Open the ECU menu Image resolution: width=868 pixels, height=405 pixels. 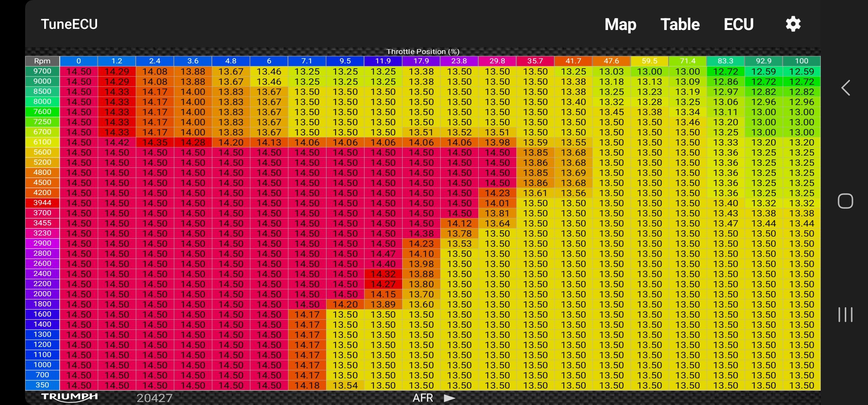pos(738,24)
